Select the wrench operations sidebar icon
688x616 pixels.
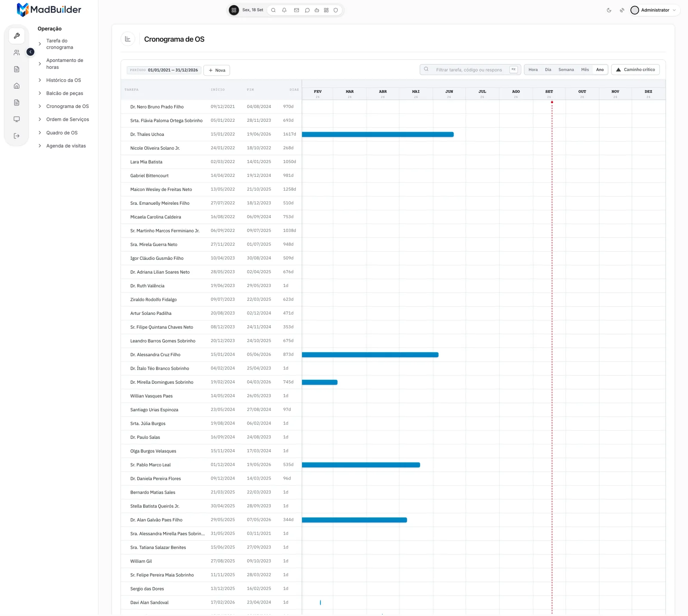pos(17,36)
